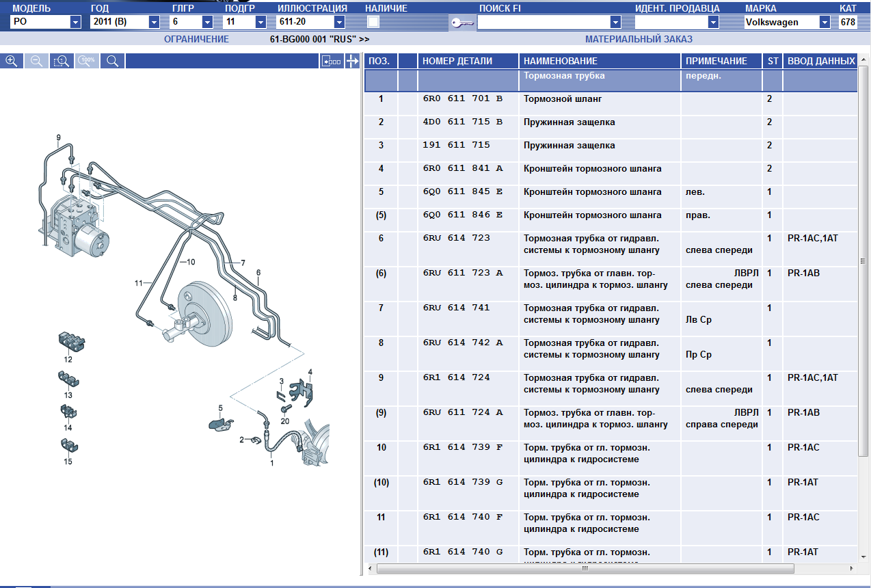Click the horizontal scrollbar under parts table
The image size is (871, 588).
585,568
